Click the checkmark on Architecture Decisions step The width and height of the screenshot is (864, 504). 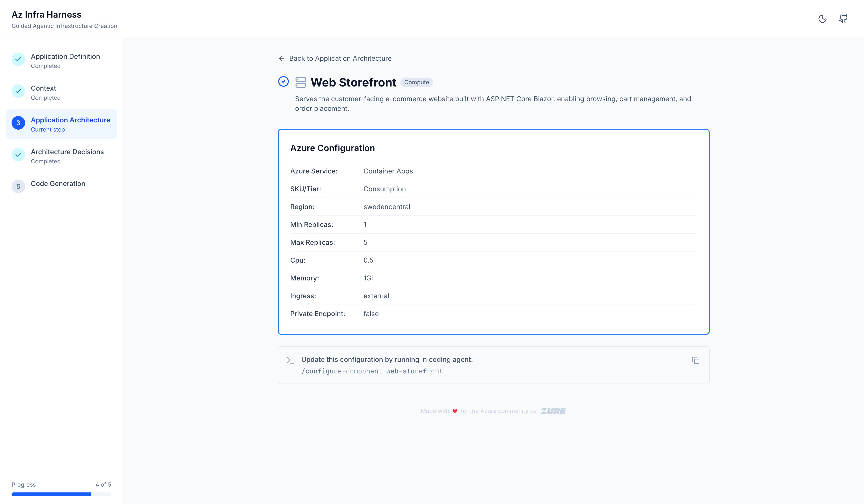[18, 155]
